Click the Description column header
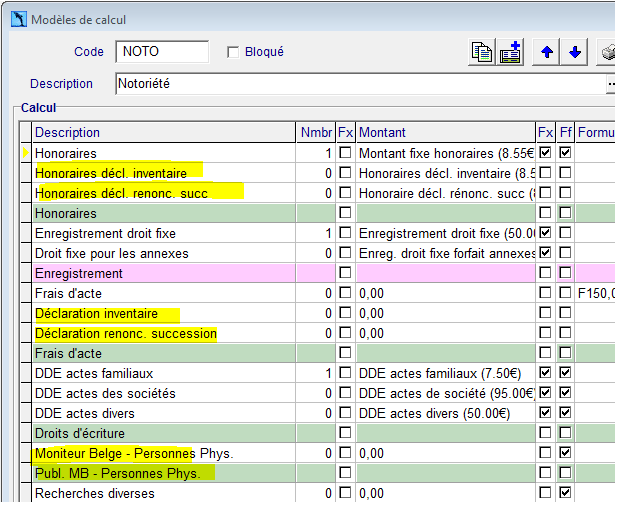This screenshot has width=619, height=505. tap(164, 132)
